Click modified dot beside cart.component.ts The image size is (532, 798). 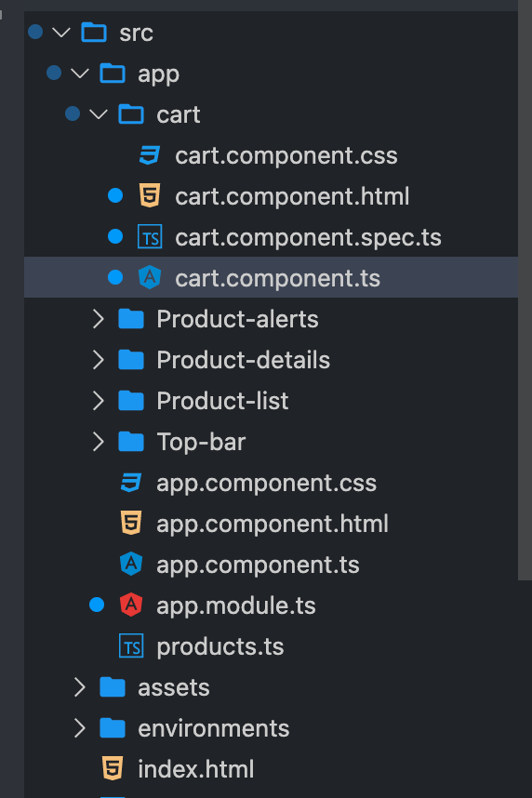(115, 277)
